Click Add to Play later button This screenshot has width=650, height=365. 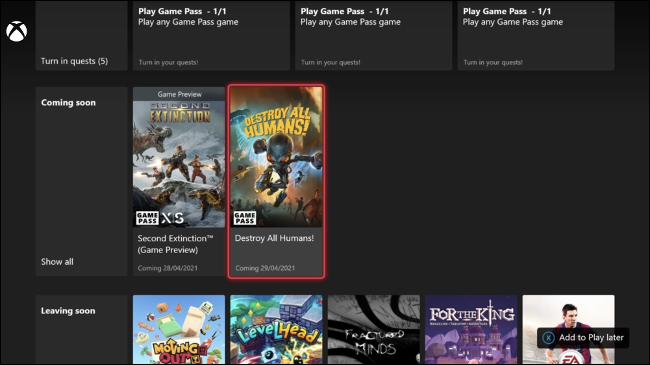coord(583,338)
